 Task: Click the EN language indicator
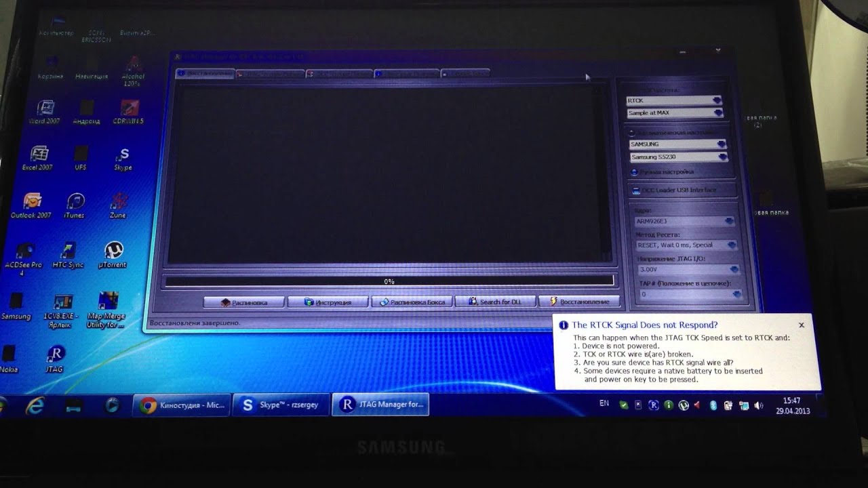point(604,403)
